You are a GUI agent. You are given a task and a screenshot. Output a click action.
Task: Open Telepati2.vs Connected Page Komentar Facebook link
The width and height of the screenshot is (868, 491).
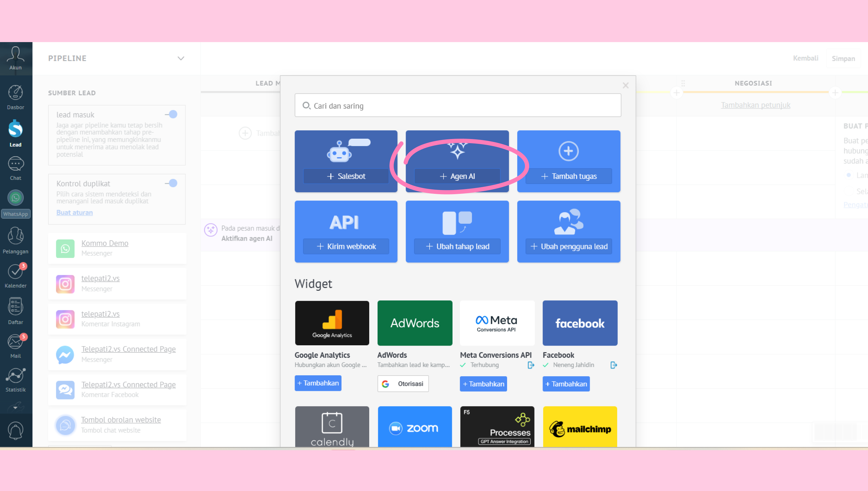tap(128, 385)
